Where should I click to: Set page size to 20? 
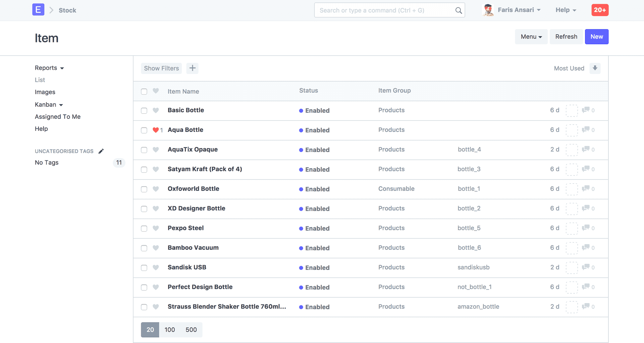150,330
